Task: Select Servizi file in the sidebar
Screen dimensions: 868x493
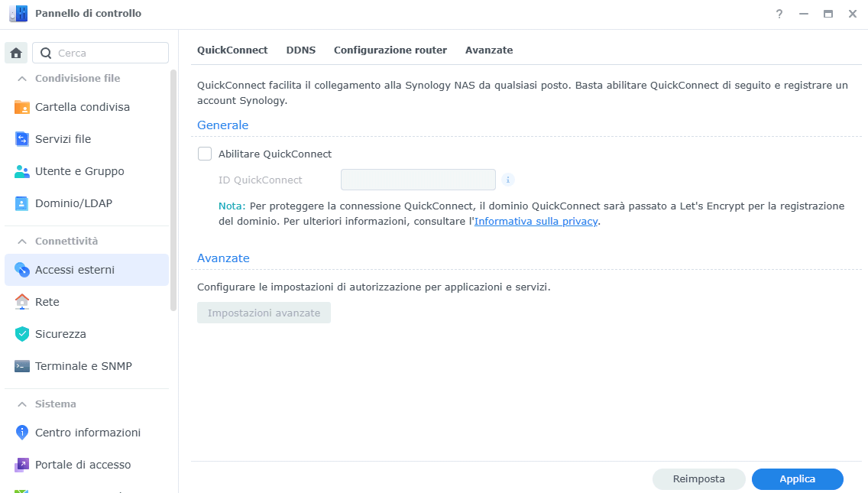Action: (x=86, y=139)
